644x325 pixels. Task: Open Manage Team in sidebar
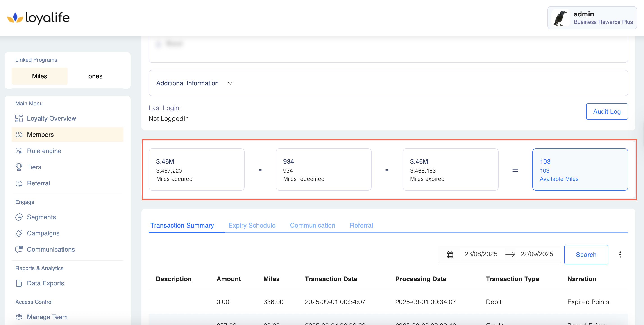(x=47, y=317)
